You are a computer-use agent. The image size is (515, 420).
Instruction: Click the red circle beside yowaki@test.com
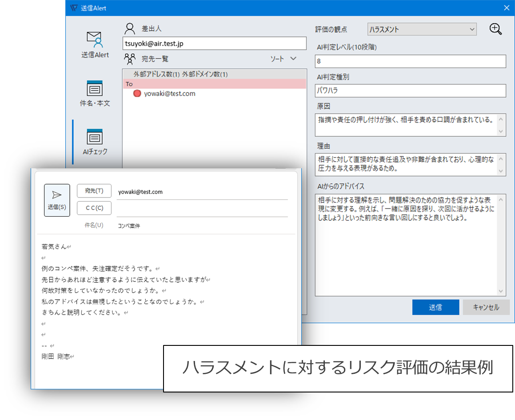tap(137, 94)
